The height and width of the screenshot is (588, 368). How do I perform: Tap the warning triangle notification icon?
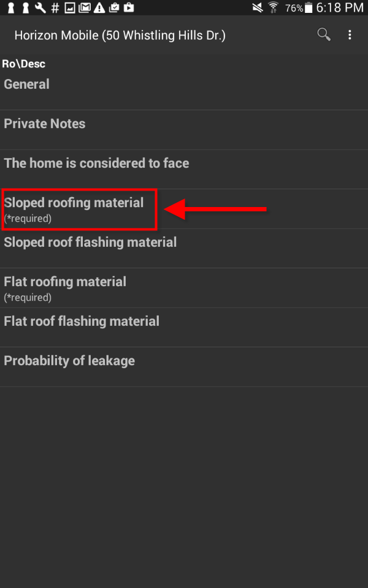(99, 8)
